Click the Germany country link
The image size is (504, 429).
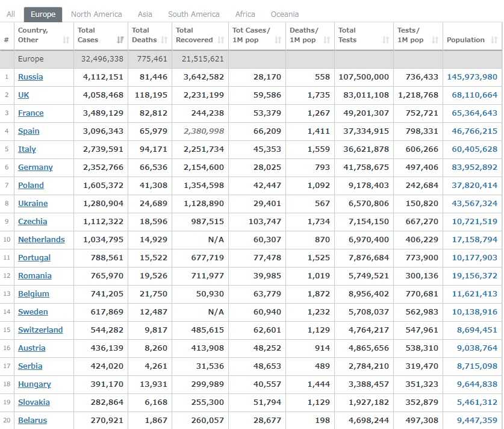coord(35,168)
